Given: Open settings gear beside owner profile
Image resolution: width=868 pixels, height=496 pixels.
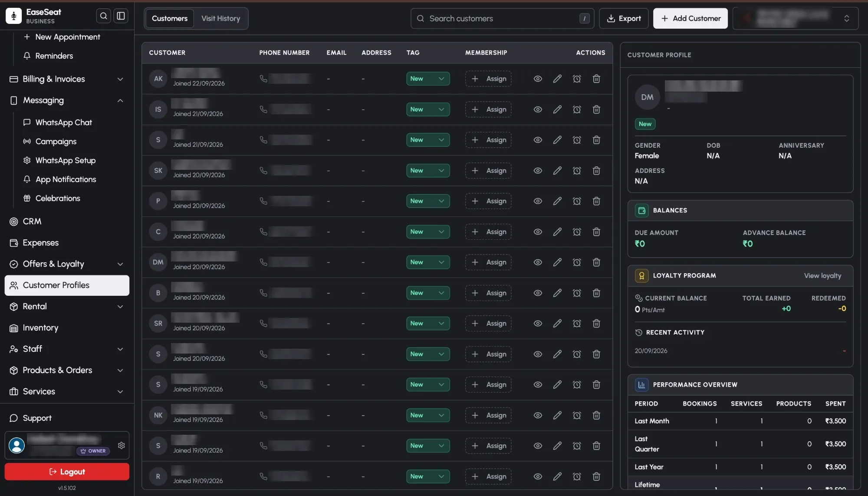Looking at the screenshot, I should click(122, 445).
